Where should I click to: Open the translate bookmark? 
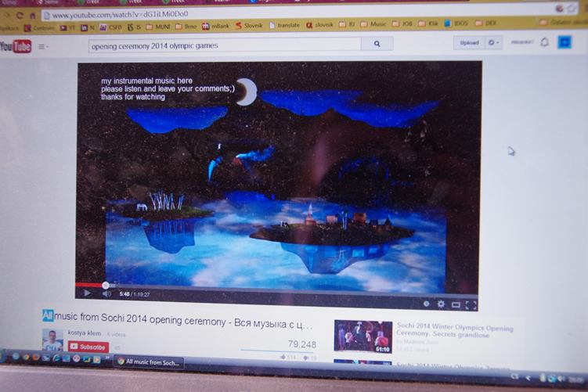(x=284, y=25)
